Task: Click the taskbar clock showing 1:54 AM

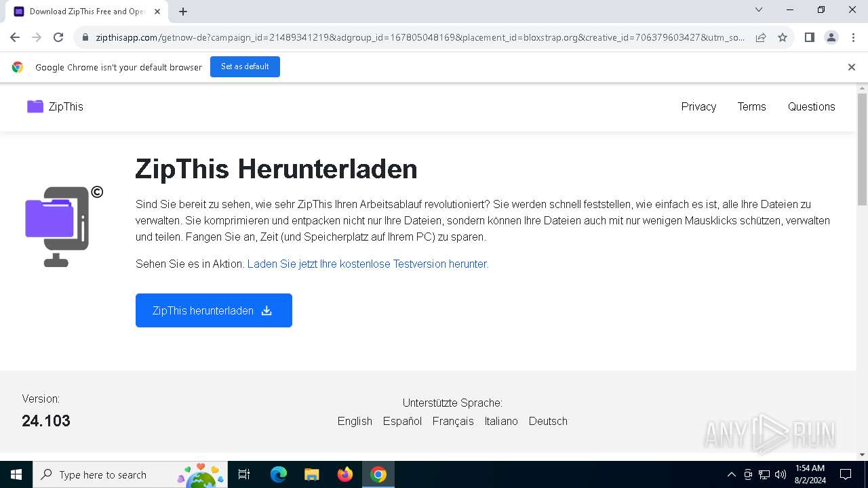Action: pyautogui.click(x=809, y=474)
